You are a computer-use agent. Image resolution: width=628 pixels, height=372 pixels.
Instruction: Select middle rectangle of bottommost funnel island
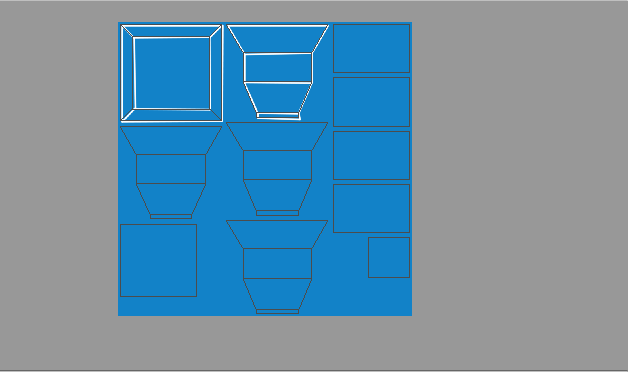pos(278,263)
